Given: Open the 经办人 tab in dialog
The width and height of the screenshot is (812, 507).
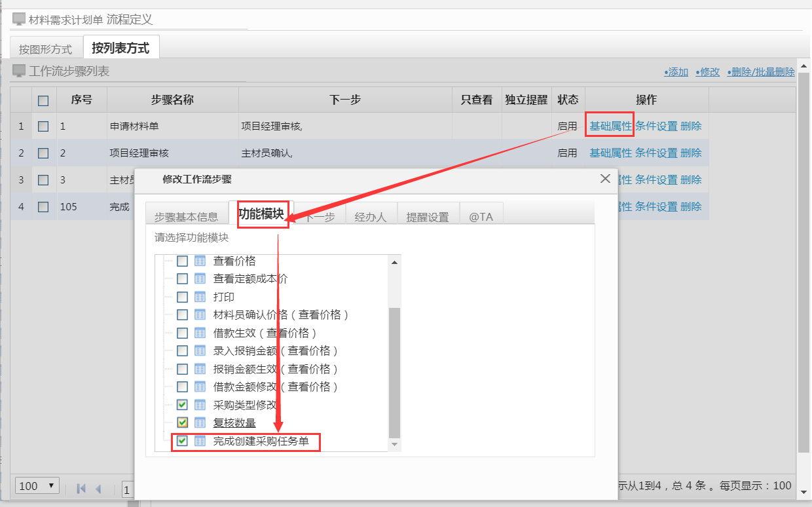Looking at the screenshot, I should click(370, 217).
